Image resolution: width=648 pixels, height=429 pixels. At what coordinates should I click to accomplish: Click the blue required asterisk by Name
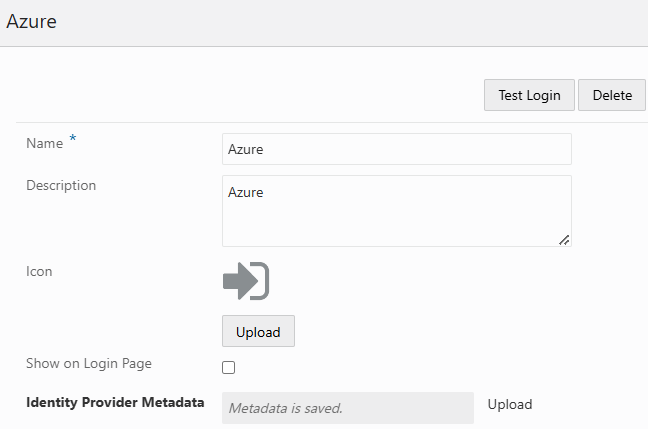tap(72, 140)
